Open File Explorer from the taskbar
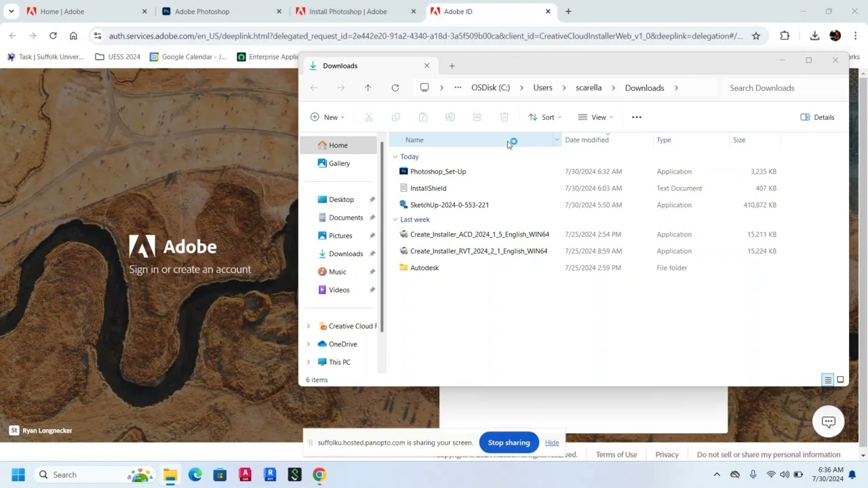 pyautogui.click(x=170, y=474)
